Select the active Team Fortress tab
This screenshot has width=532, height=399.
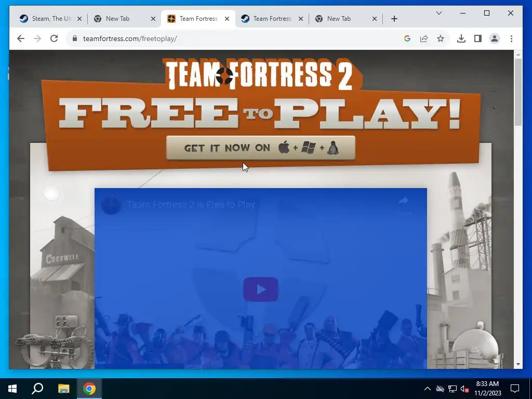tap(198, 19)
